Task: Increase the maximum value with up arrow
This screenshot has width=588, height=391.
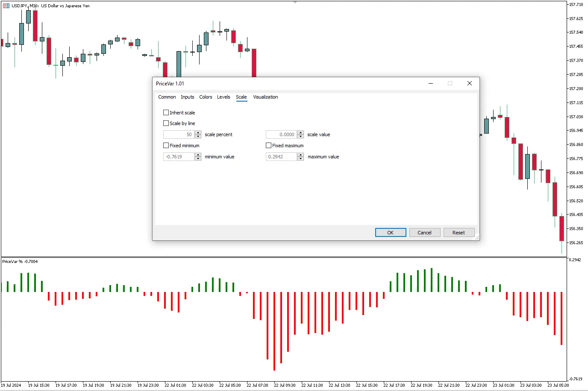Action: pos(300,155)
